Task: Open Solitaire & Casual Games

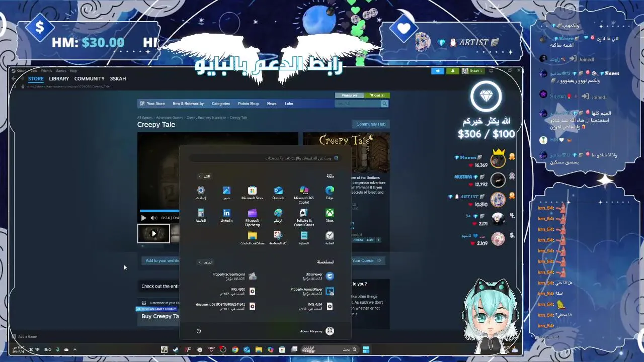Action: (304, 217)
